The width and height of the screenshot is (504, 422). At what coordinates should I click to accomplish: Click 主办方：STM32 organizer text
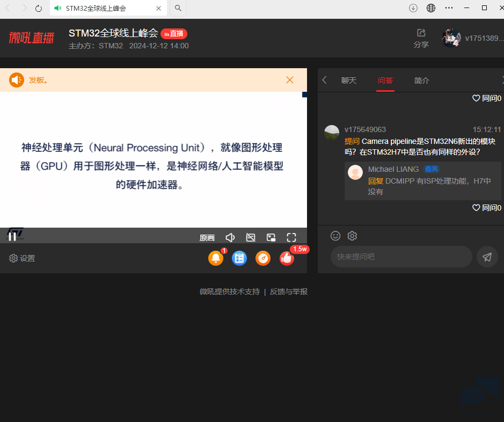96,46
